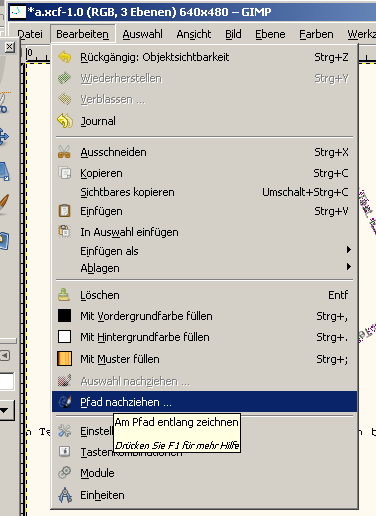Click the scissors icon beside Ausschneiden
The image size is (376, 516).
tap(64, 152)
